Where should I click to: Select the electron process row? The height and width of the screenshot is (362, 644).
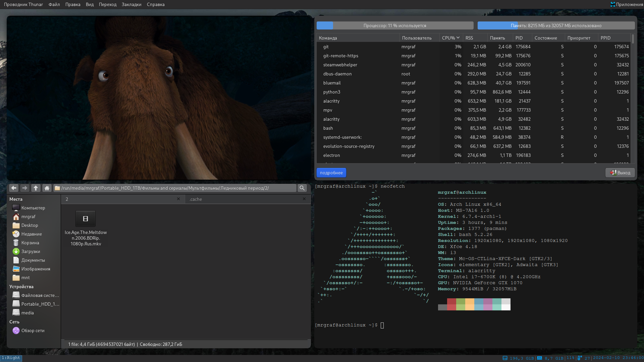point(474,155)
